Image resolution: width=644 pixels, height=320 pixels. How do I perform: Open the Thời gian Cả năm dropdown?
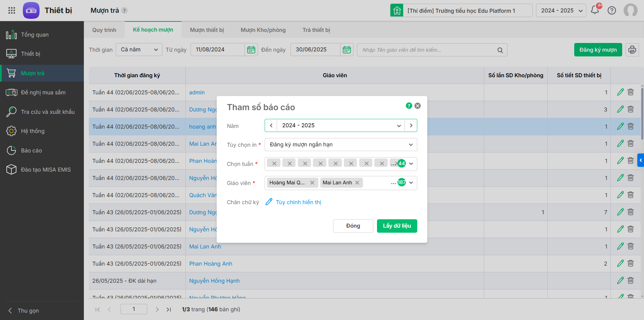click(x=139, y=50)
